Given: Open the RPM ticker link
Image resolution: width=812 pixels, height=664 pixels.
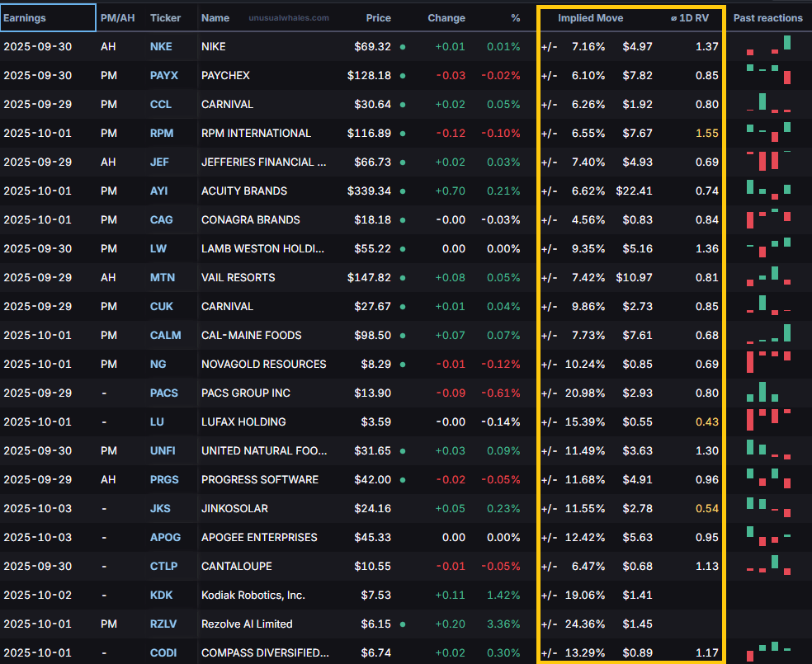Looking at the screenshot, I should click(x=162, y=134).
